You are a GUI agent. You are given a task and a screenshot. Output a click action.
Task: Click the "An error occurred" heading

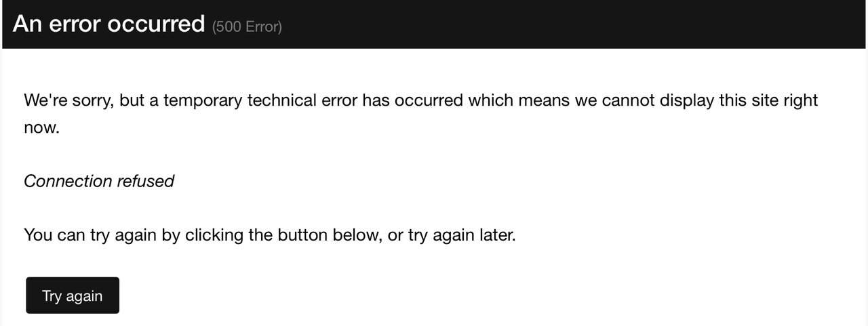click(x=108, y=24)
